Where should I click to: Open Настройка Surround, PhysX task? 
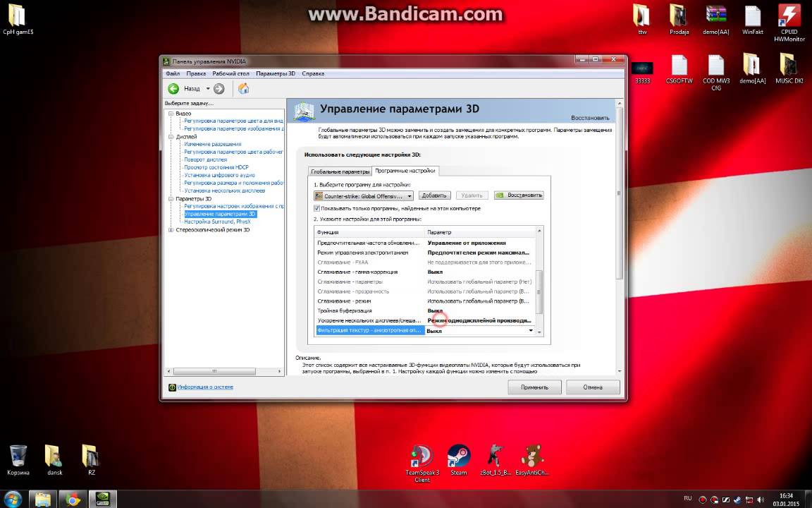point(217,222)
